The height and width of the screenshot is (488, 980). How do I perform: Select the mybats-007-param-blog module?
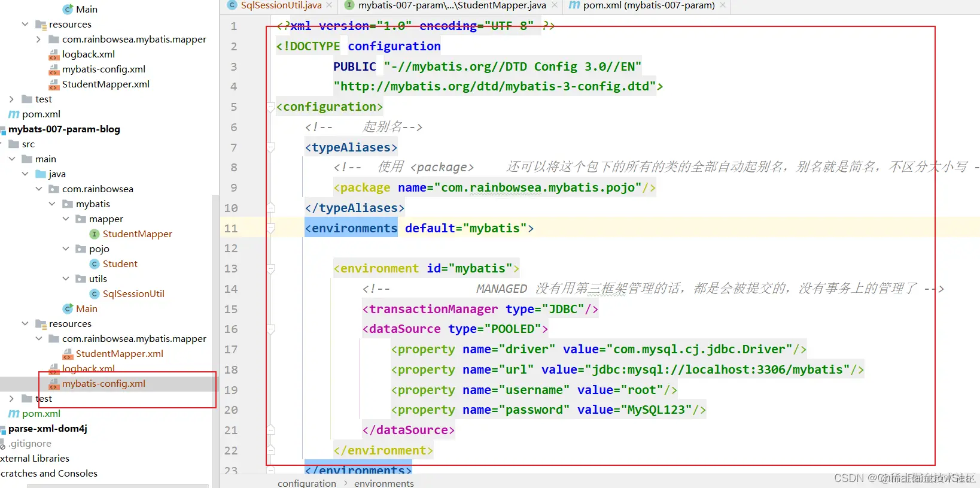point(64,129)
